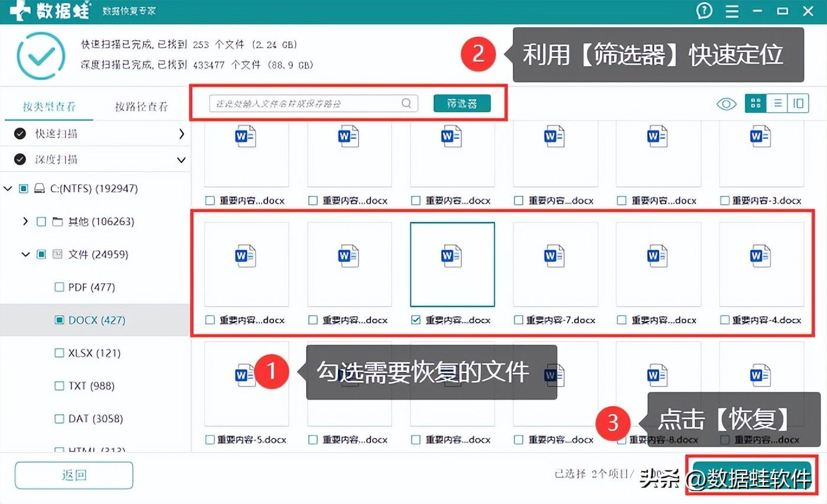Click the file name 重要内容-7.docx
This screenshot has height=504, width=827.
(x=560, y=320)
